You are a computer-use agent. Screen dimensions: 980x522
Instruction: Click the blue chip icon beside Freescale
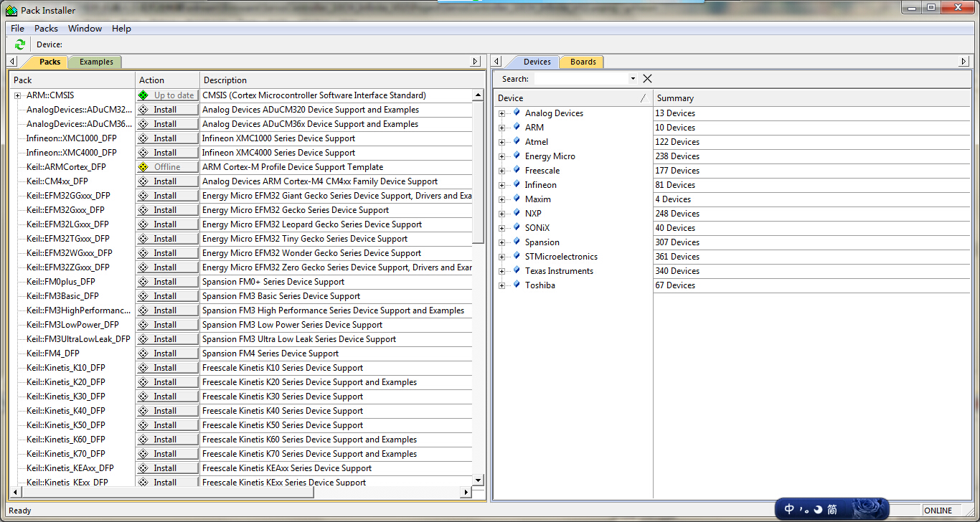pos(517,170)
